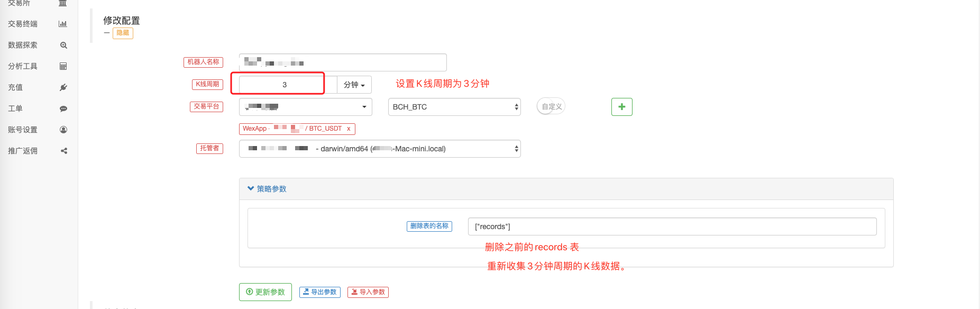Open the 交易所 exchange sidebar item
This screenshot has height=309, width=980.
point(19,3)
